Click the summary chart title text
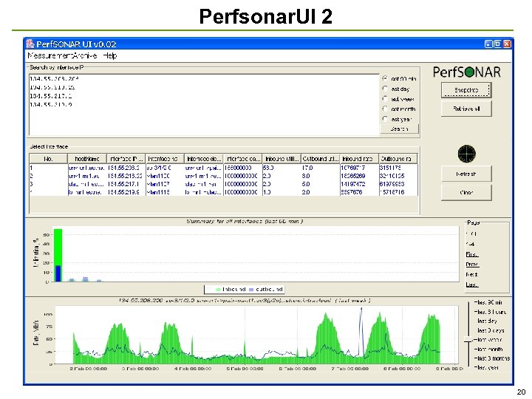Screen dimensions: 532x399 click(245, 221)
